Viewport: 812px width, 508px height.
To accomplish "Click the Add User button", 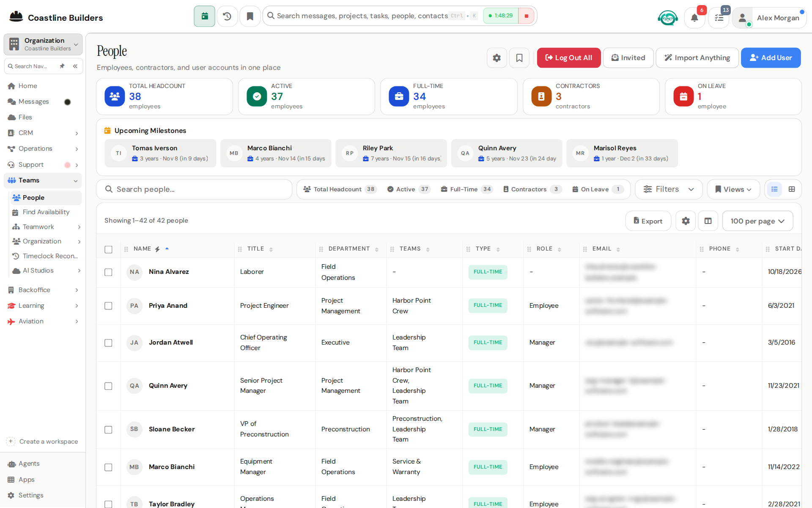I will click(x=771, y=58).
